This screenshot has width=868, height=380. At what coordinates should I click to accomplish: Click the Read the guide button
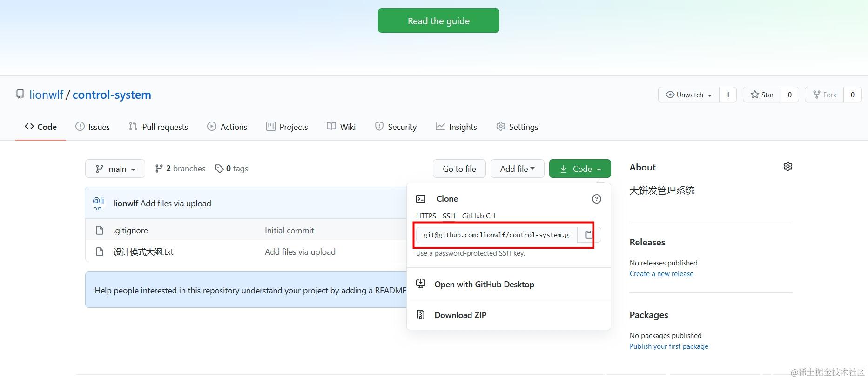click(x=438, y=20)
